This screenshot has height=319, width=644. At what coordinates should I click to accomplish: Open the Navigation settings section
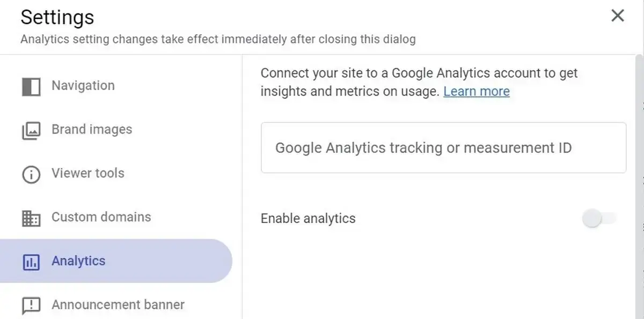[83, 86]
